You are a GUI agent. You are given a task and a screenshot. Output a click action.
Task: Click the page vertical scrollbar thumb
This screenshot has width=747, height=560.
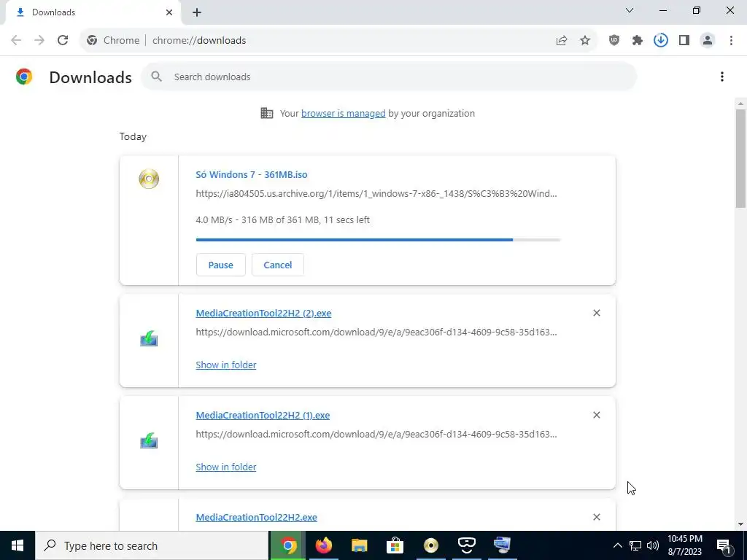tap(740, 158)
